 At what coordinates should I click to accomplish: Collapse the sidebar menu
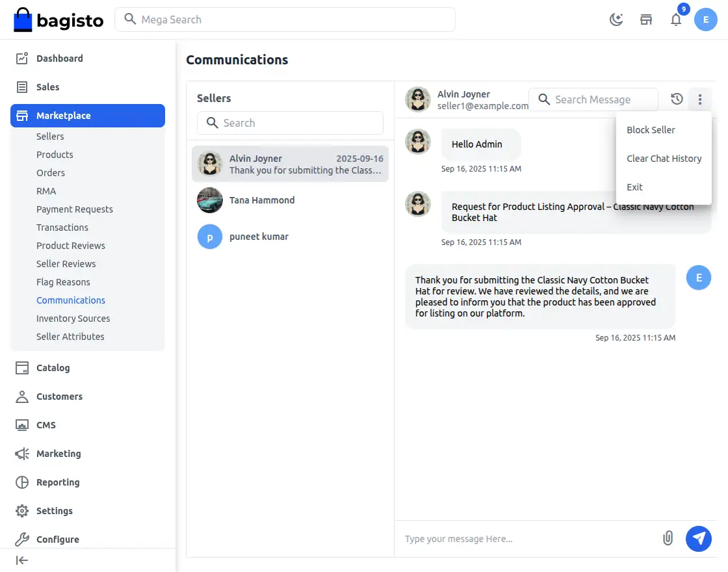point(22,560)
